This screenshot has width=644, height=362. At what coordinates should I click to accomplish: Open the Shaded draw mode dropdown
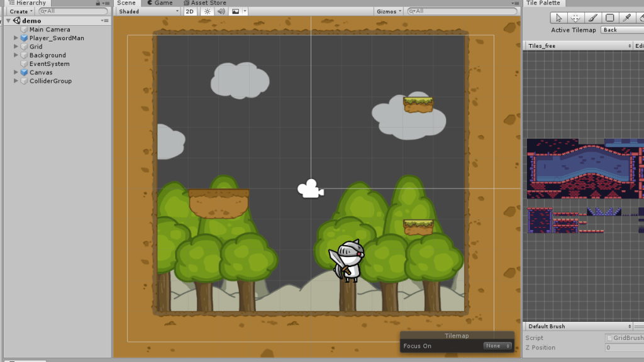point(148,11)
